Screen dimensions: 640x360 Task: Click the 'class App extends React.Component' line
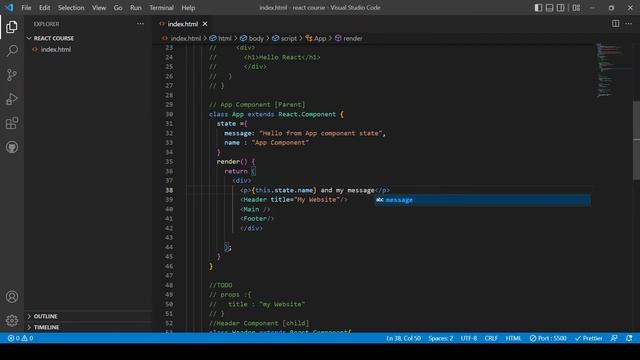pos(276,114)
